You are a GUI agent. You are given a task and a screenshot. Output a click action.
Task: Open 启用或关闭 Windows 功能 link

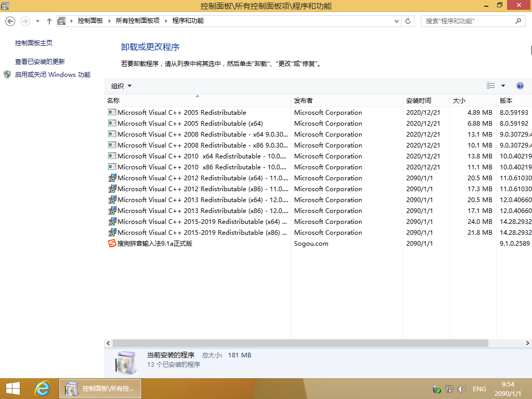tap(52, 75)
